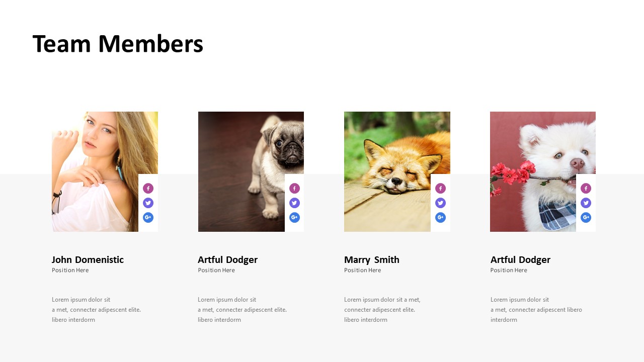This screenshot has width=644, height=362.
Task: Click John Domenistic's Facebook icon
Action: [x=148, y=189]
